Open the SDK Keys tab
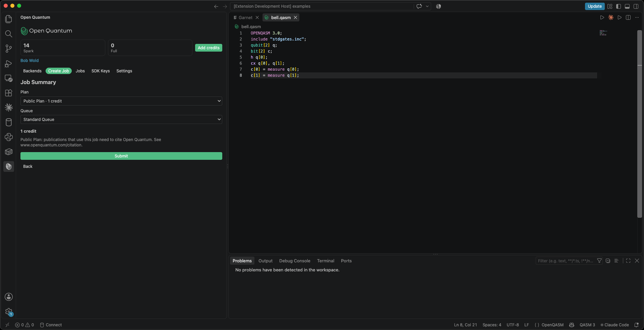This screenshot has width=644, height=330. pos(101,71)
